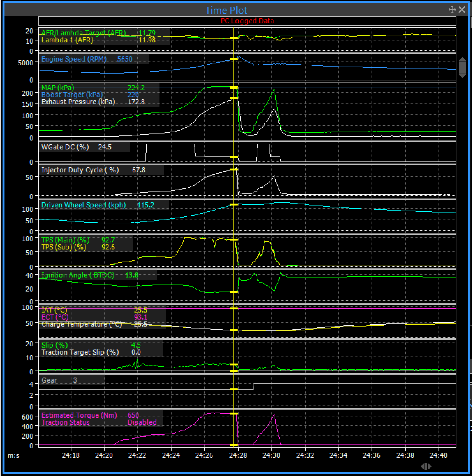The height and width of the screenshot is (476, 472).
Task: Click the ECT (°C) channel label
Action: [x=55, y=317]
